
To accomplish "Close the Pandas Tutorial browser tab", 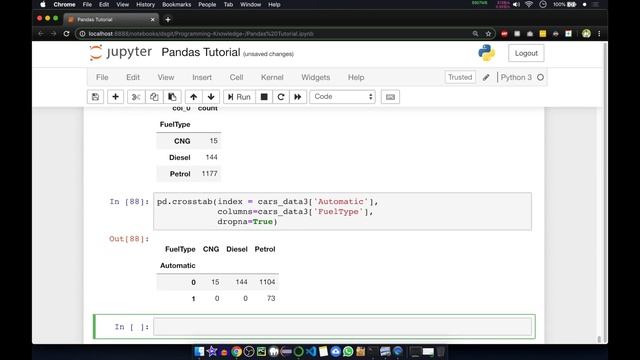I will 153,19.
